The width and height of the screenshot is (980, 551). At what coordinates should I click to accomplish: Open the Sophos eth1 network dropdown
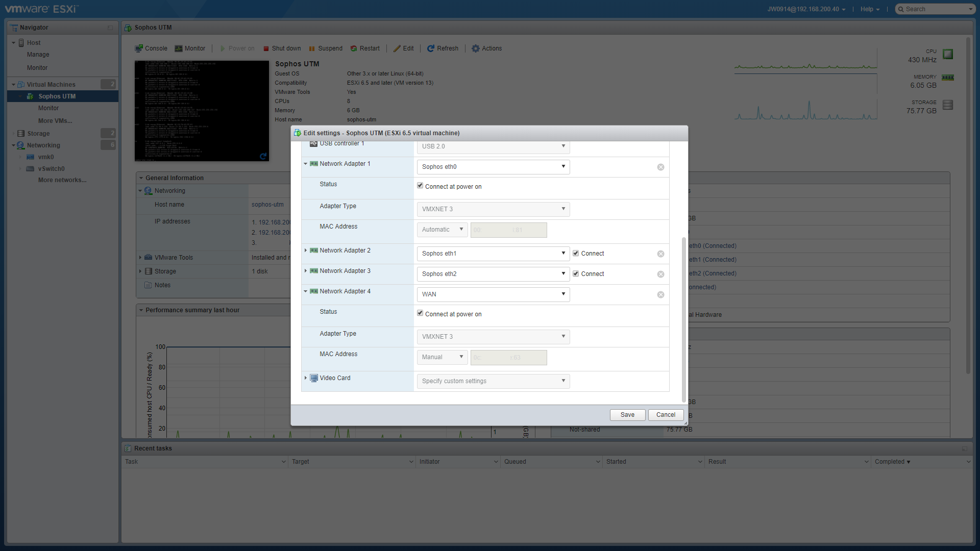[x=493, y=254]
